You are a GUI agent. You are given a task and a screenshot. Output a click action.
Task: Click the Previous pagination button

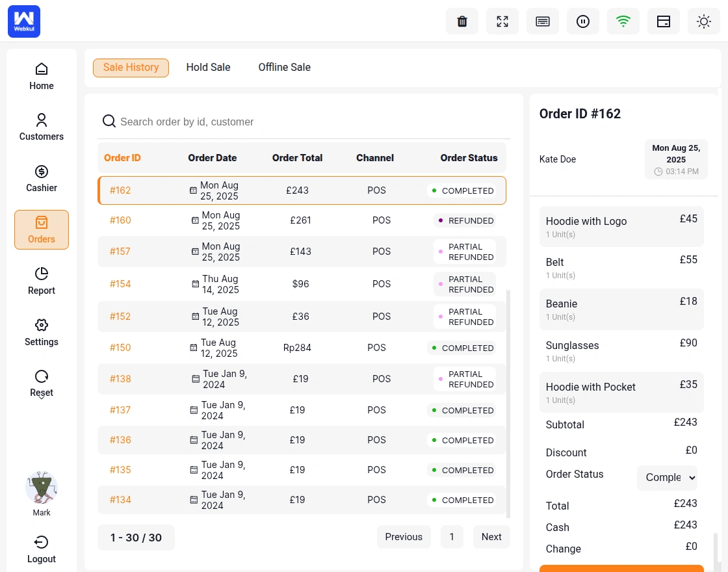(404, 537)
